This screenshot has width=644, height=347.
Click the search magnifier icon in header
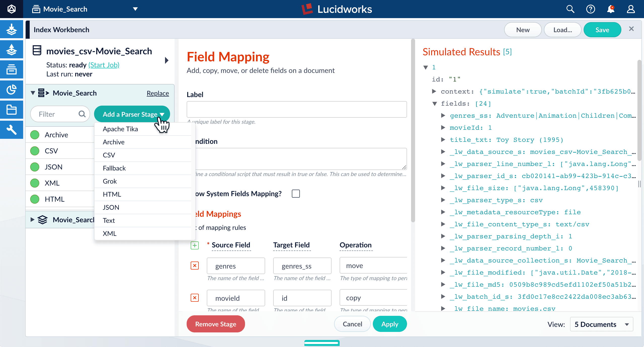pyautogui.click(x=570, y=9)
